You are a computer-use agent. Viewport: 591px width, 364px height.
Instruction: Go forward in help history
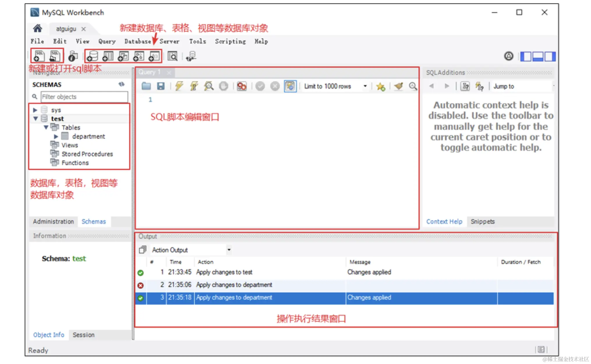click(x=447, y=86)
